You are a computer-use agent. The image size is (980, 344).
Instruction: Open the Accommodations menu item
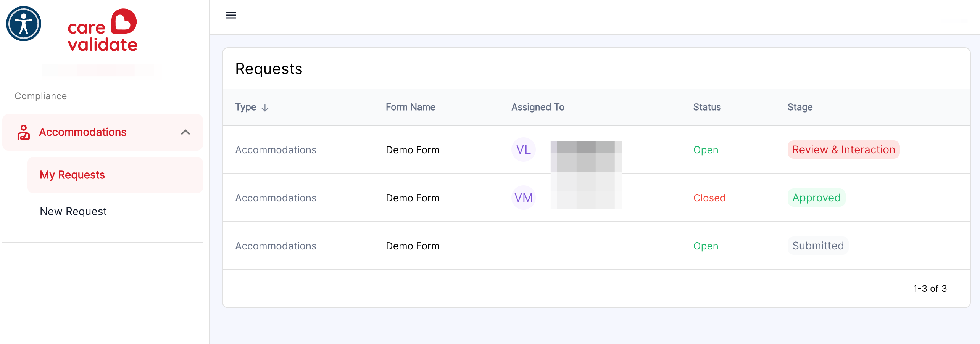pyautogui.click(x=103, y=132)
